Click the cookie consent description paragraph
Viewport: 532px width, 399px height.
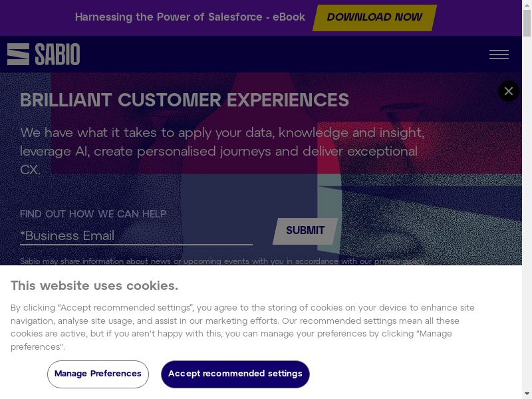click(x=243, y=327)
